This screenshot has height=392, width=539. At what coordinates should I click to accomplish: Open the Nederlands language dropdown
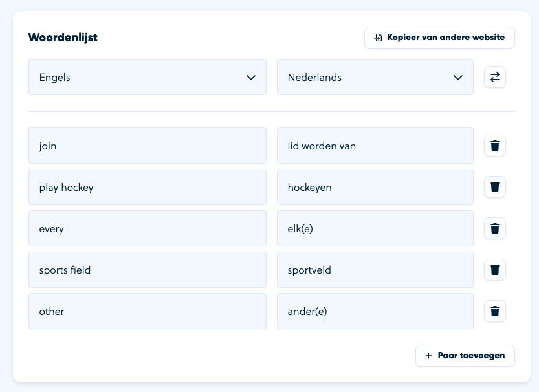pyautogui.click(x=375, y=77)
